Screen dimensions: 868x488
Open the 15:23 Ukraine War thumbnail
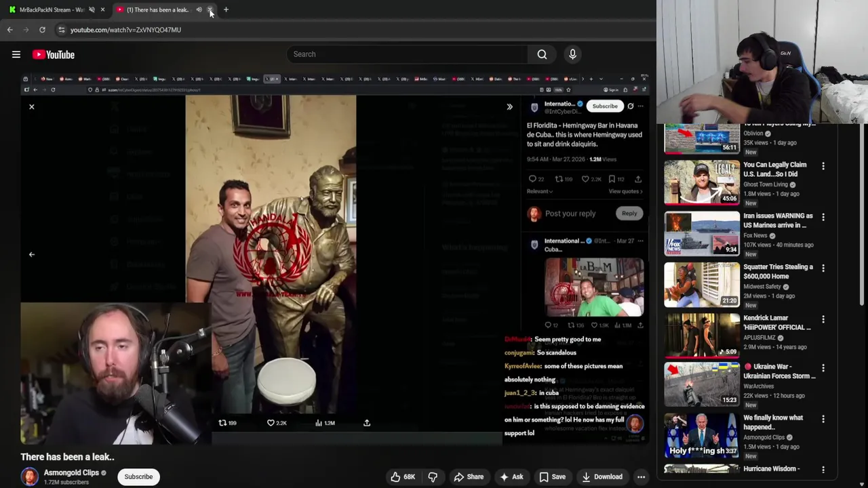[702, 384]
